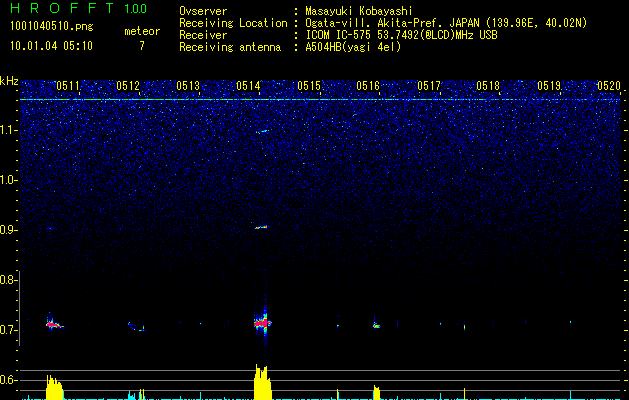
Task: Click the red meteor echo just before 0511
Action: pos(54,324)
